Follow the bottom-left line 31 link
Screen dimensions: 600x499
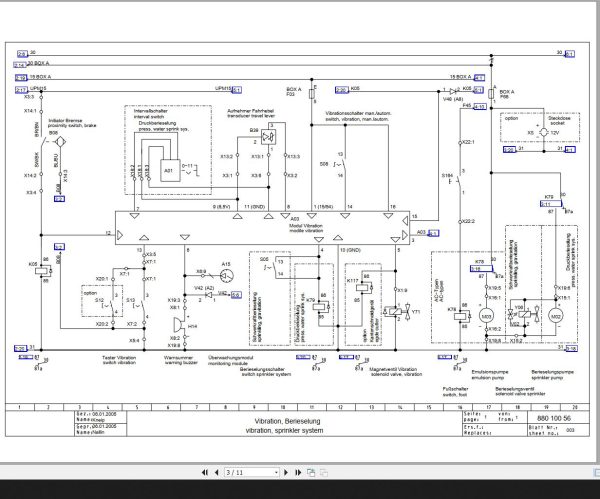pyautogui.click(x=20, y=348)
